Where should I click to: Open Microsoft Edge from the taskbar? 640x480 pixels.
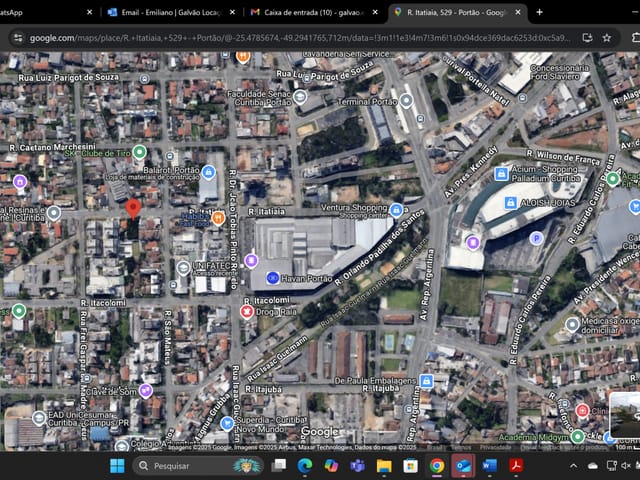304,466
